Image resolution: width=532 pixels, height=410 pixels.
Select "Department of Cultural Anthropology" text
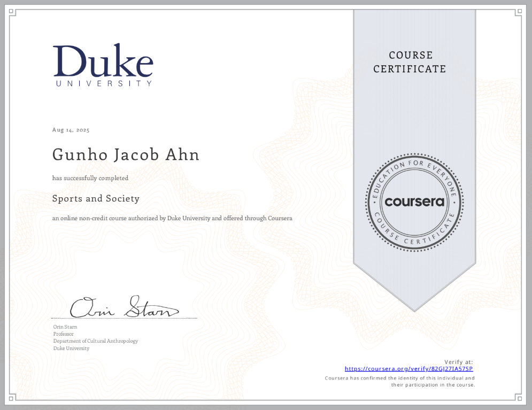click(96, 341)
